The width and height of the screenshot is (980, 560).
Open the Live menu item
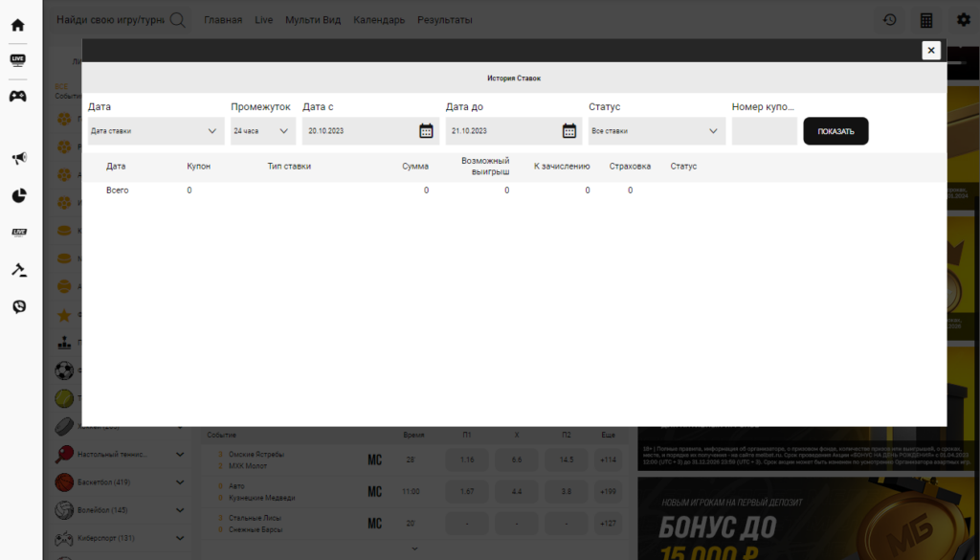click(x=264, y=20)
